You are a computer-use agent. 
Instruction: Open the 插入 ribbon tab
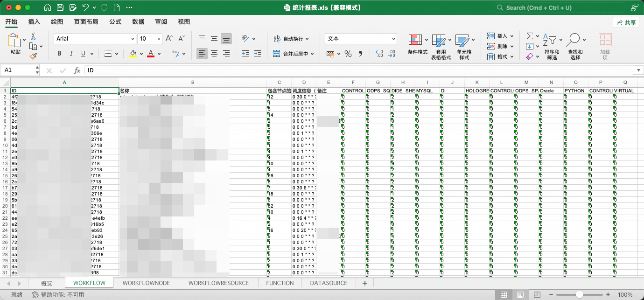[34, 21]
